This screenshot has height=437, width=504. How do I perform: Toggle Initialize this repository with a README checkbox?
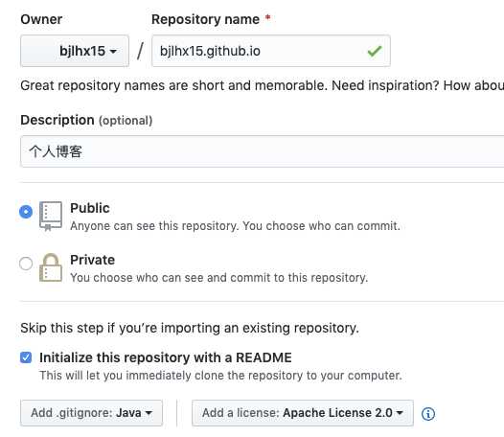coord(26,357)
